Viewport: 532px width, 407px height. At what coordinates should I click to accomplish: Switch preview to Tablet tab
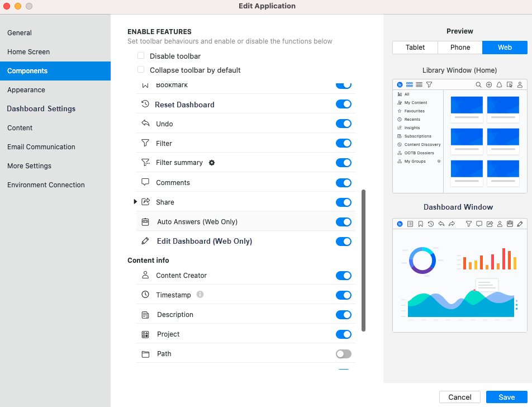click(x=415, y=48)
